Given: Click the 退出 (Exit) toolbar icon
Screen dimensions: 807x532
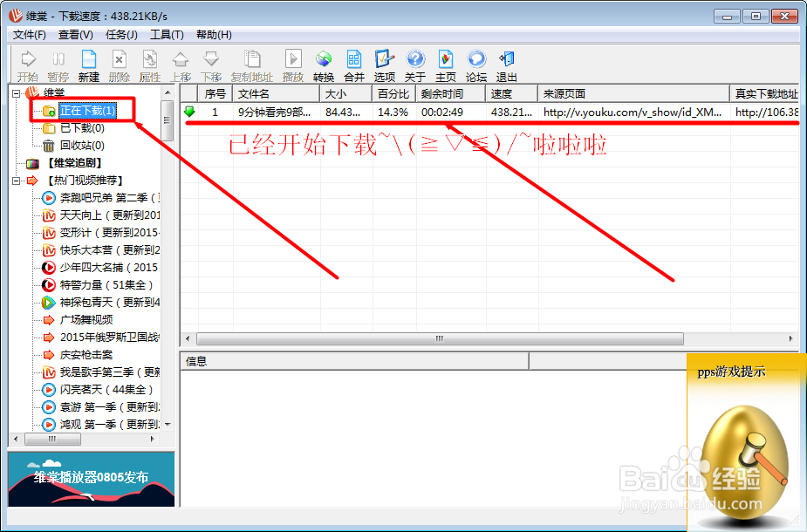Looking at the screenshot, I should [506, 66].
